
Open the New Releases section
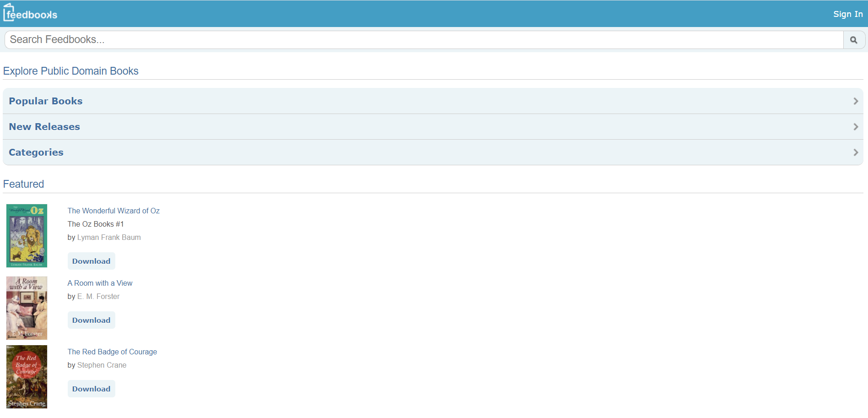click(x=44, y=127)
